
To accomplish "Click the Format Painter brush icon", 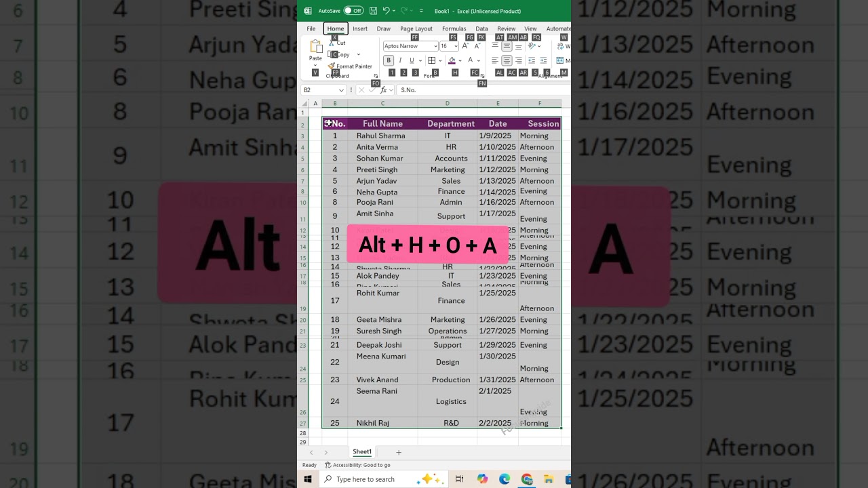I will [x=332, y=66].
